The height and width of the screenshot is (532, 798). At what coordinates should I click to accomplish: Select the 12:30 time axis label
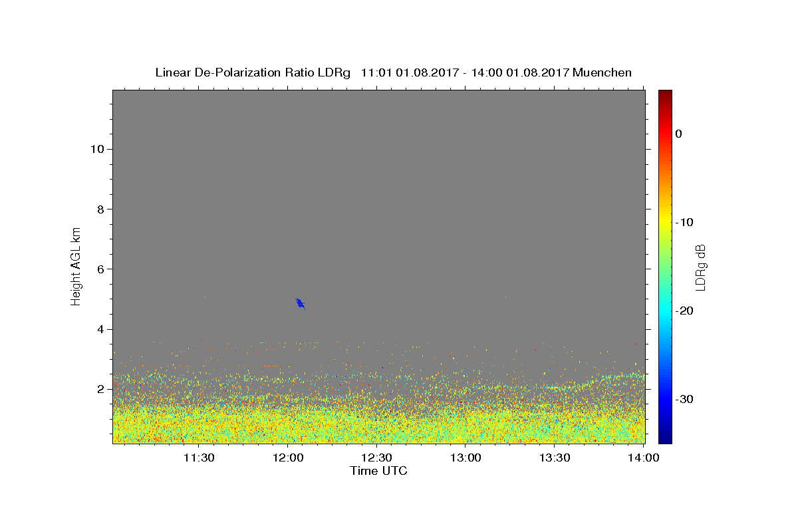point(376,458)
